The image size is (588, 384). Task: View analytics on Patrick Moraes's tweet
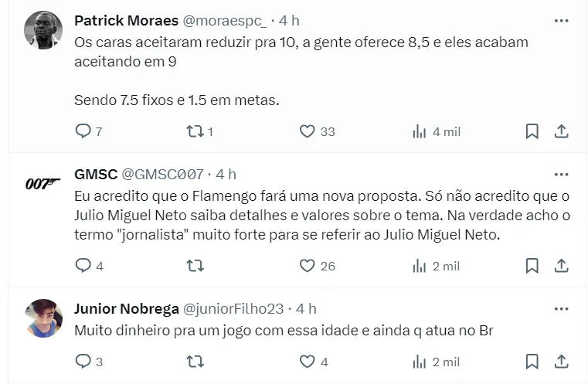420,131
